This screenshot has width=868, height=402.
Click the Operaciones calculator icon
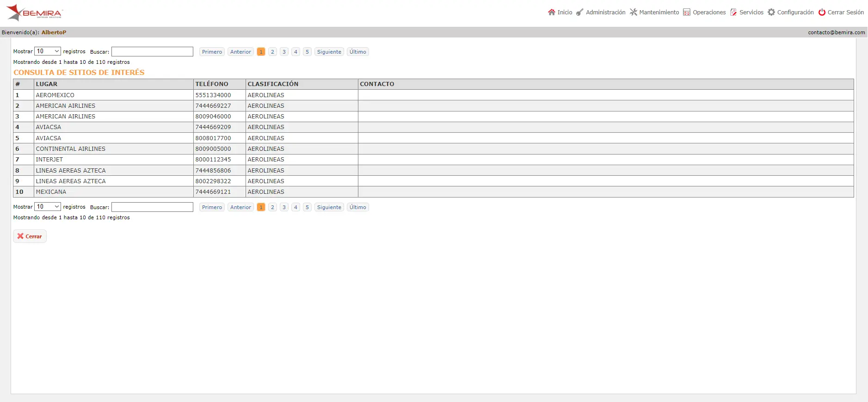[x=687, y=12]
